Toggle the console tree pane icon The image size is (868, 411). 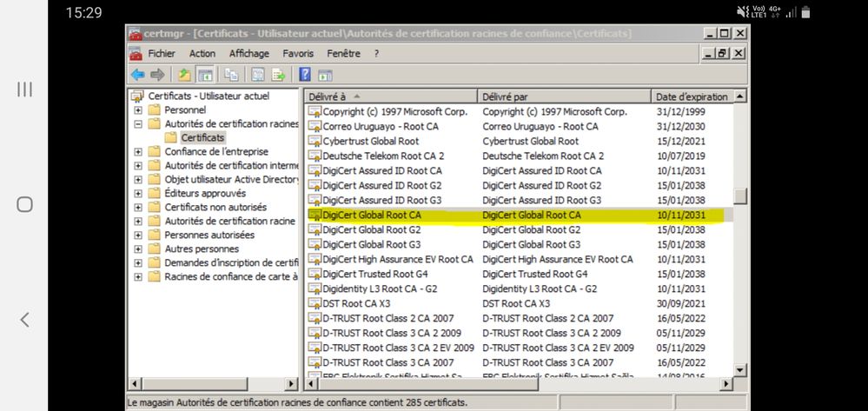tap(205, 75)
